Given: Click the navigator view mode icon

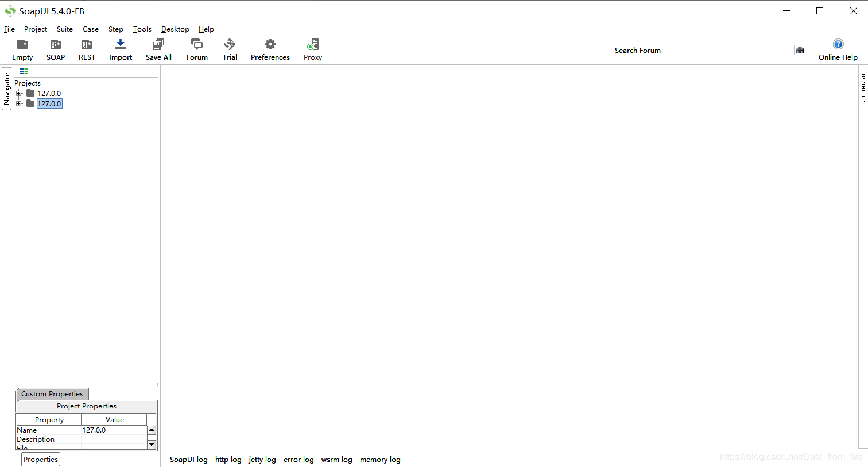Looking at the screenshot, I should pos(24,71).
